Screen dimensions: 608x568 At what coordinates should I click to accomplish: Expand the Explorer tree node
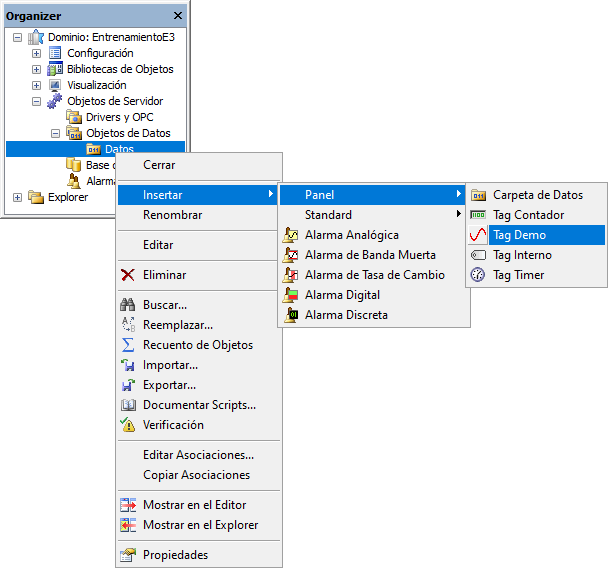17,197
